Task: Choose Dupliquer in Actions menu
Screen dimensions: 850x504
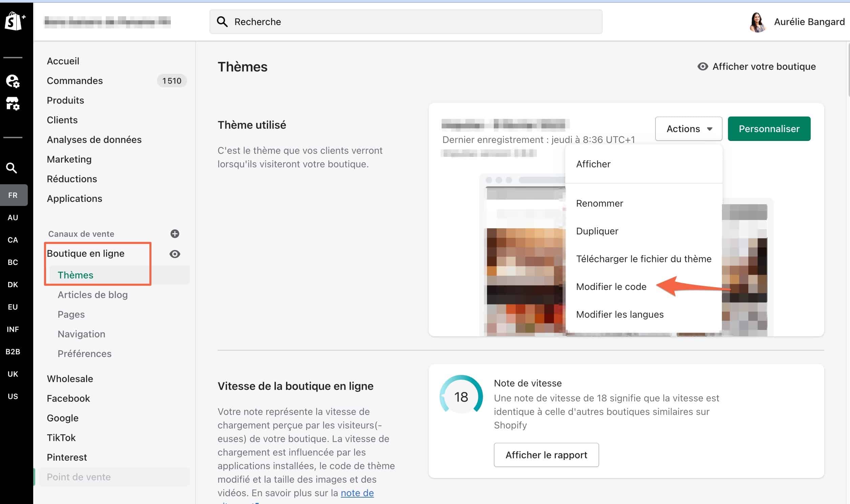Action: [x=597, y=231]
